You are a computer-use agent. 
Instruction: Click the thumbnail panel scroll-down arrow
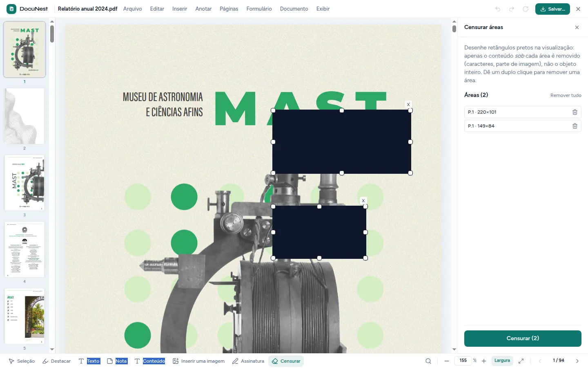[x=52, y=350]
